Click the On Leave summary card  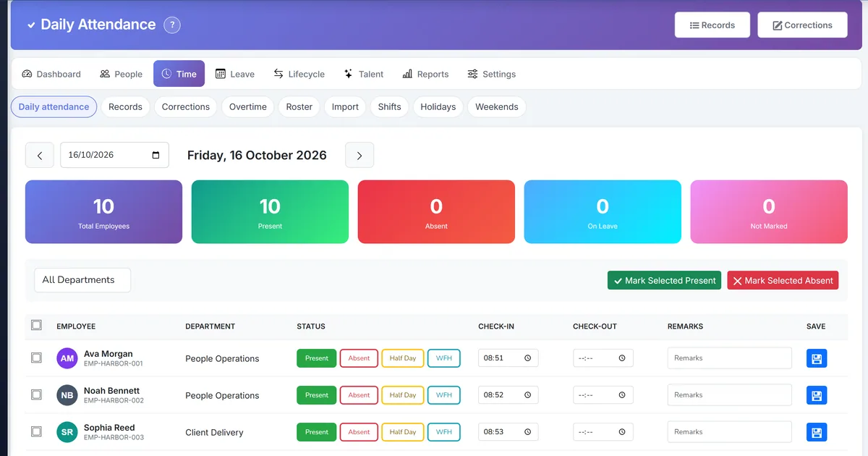tap(603, 211)
